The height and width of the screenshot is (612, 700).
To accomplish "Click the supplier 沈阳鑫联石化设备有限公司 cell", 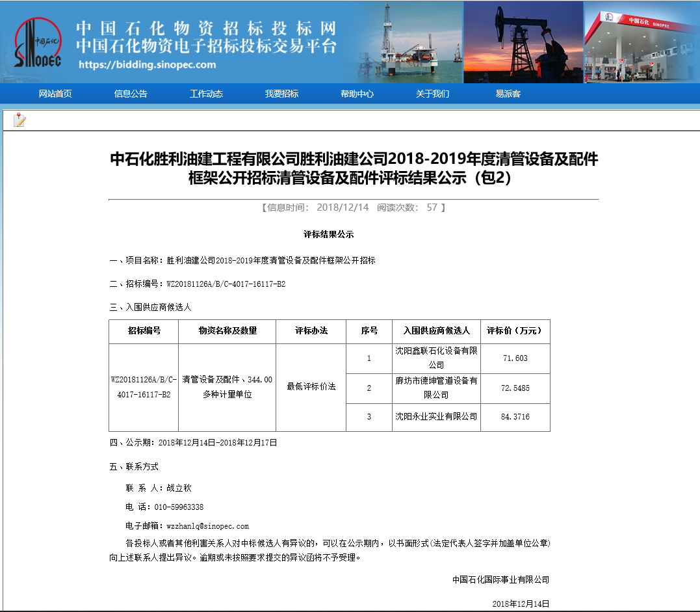I will pos(436,358).
